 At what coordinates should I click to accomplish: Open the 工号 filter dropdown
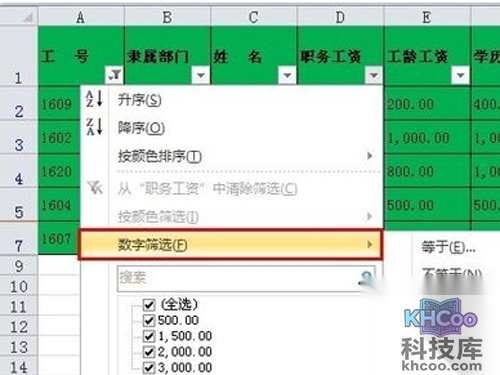click(x=114, y=75)
